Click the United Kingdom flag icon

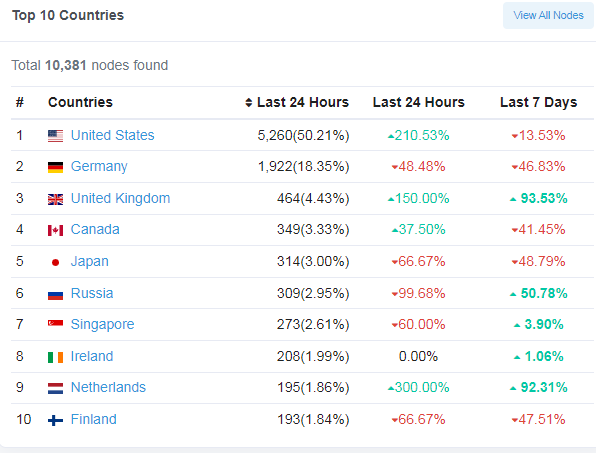(x=55, y=199)
